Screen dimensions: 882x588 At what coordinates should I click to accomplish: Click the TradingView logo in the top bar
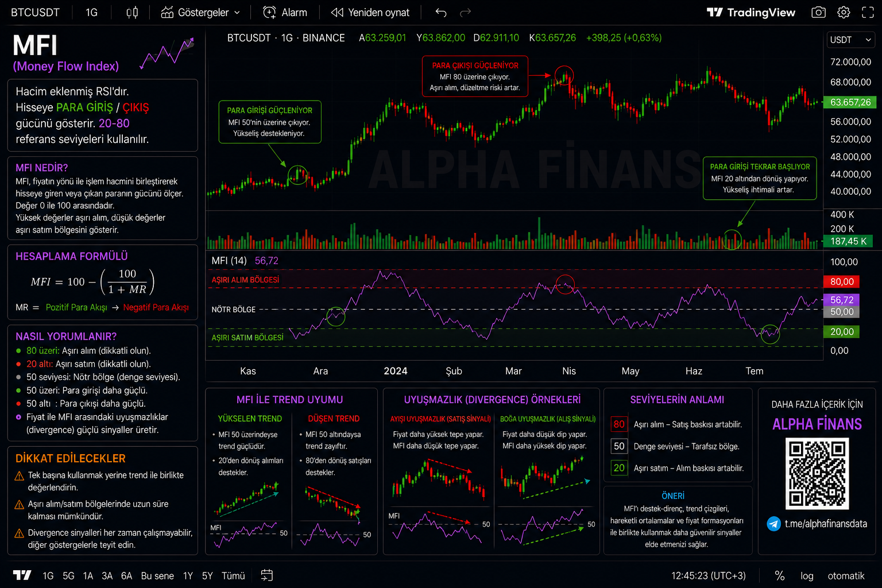coord(751,13)
